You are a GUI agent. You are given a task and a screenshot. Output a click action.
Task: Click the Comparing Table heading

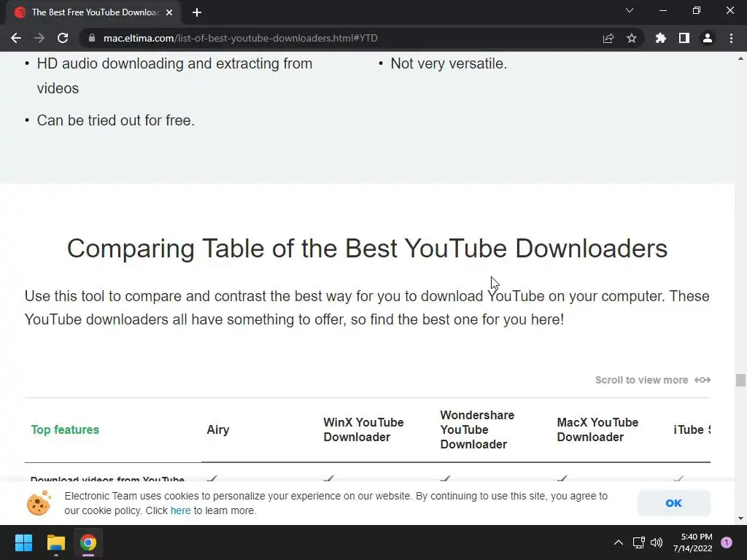point(367,248)
